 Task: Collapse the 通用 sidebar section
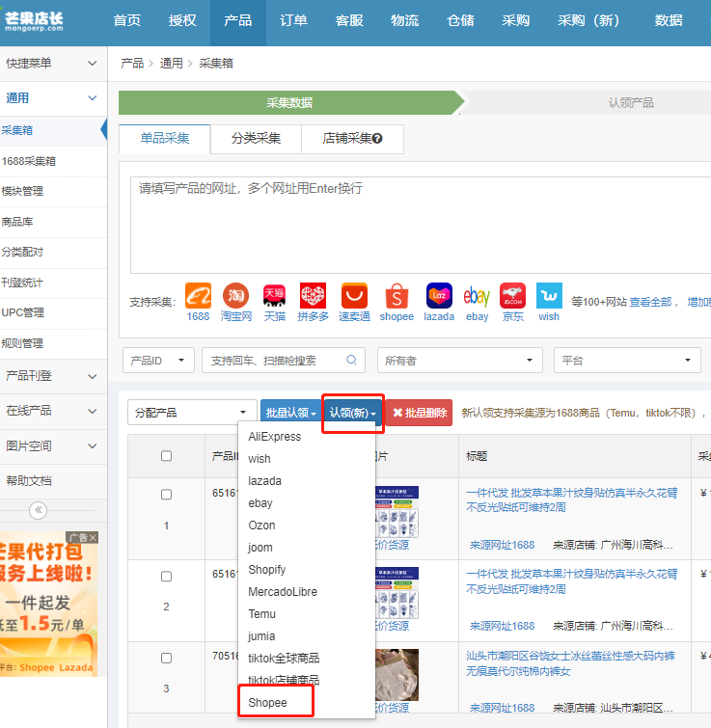53,98
